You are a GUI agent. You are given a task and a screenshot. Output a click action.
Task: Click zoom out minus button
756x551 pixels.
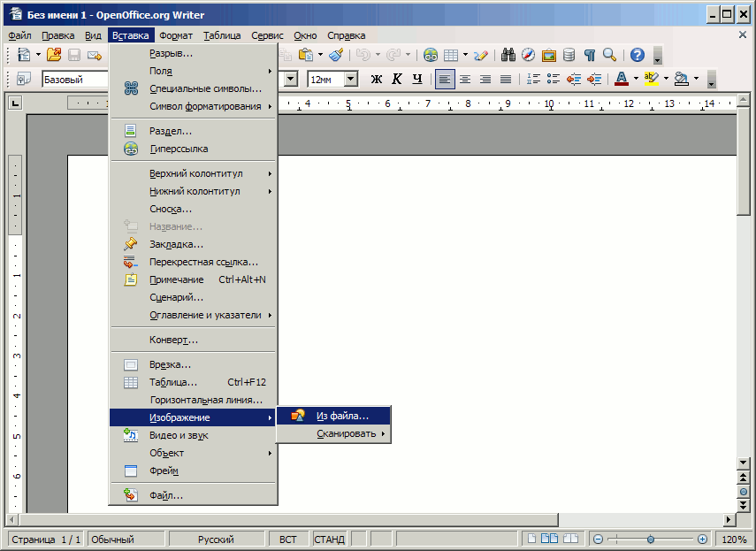pos(599,540)
